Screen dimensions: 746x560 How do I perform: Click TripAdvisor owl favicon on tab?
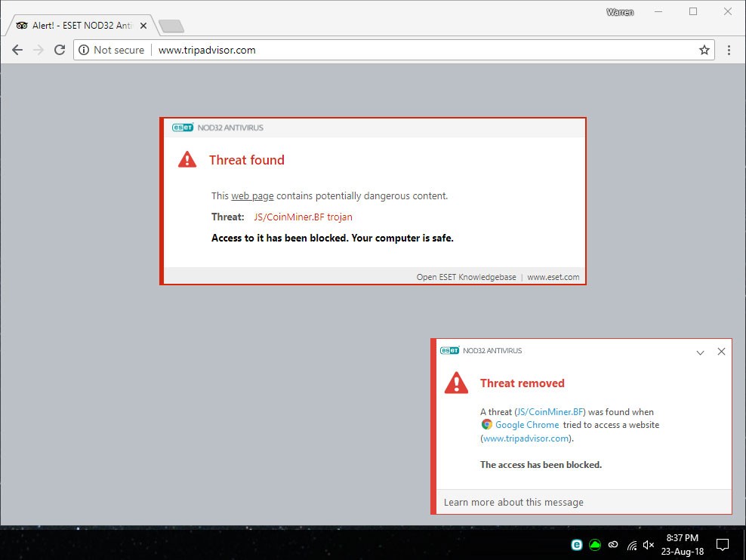point(22,26)
